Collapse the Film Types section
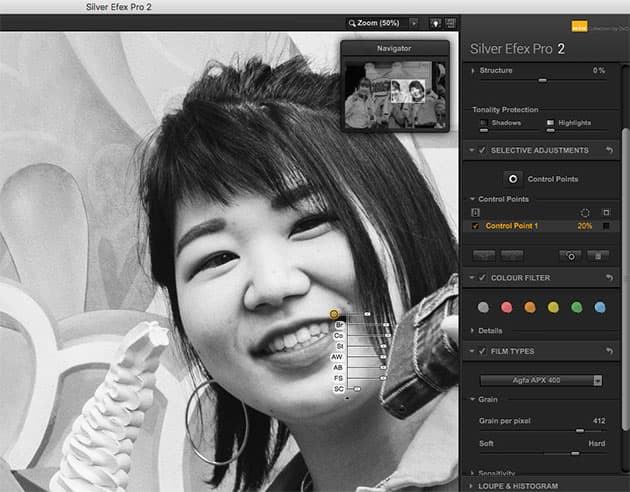This screenshot has width=630, height=492. click(x=472, y=351)
